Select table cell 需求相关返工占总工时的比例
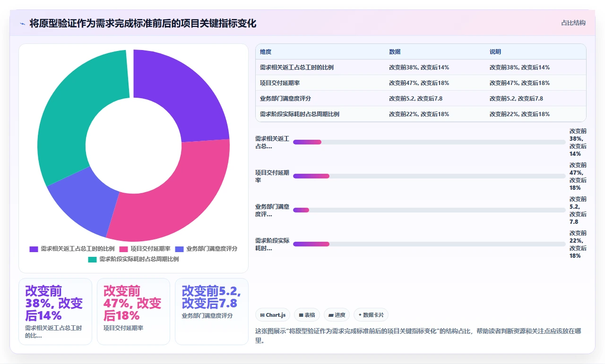This screenshot has width=605, height=364. [x=320, y=68]
